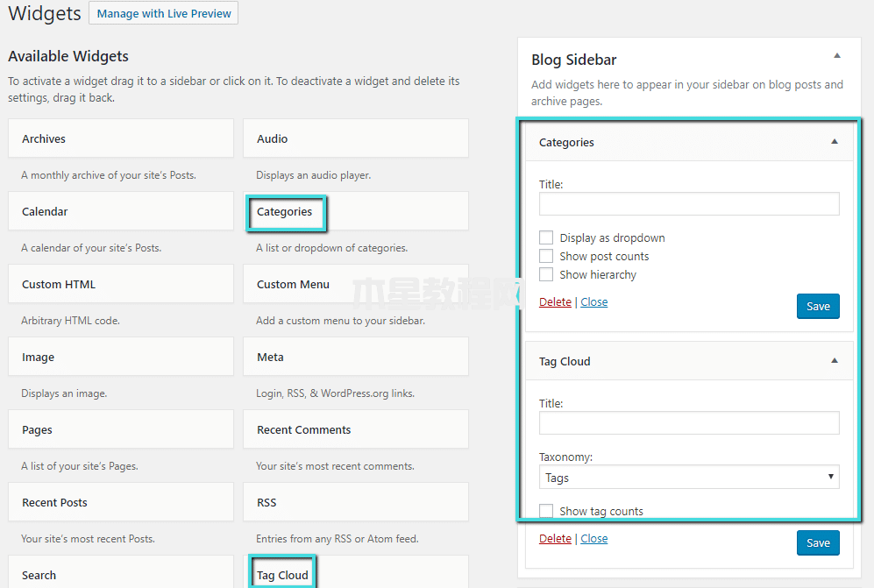Select the Search available widget
The image size is (874, 588).
[x=121, y=572]
